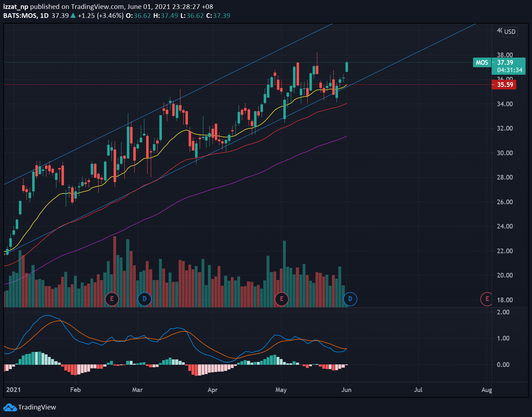Click the Jun label on time axis
The width and height of the screenshot is (532, 417).
pyautogui.click(x=347, y=390)
